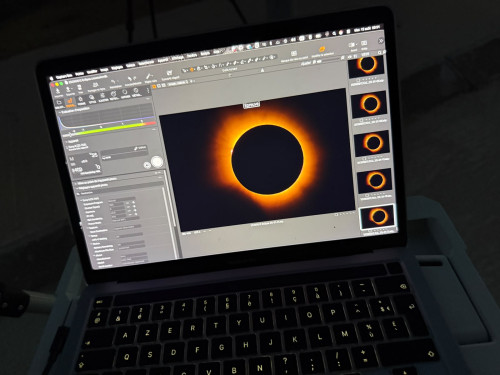Click the copy and apply adjustments arrows icon

coord(132,80)
